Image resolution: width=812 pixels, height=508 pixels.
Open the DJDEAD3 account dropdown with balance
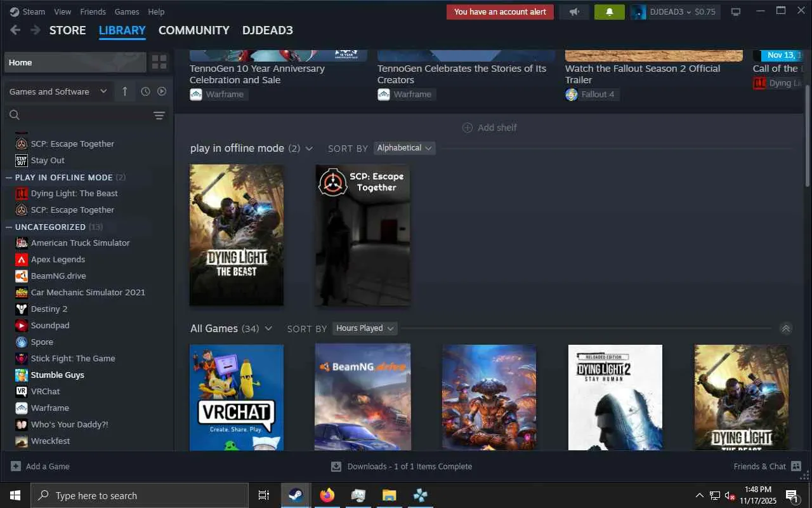(676, 12)
